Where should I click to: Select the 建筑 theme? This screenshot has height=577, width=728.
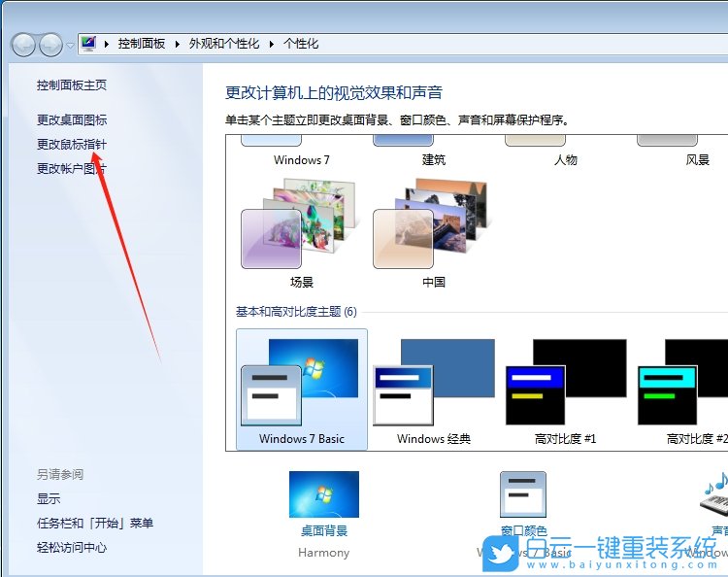point(434,152)
